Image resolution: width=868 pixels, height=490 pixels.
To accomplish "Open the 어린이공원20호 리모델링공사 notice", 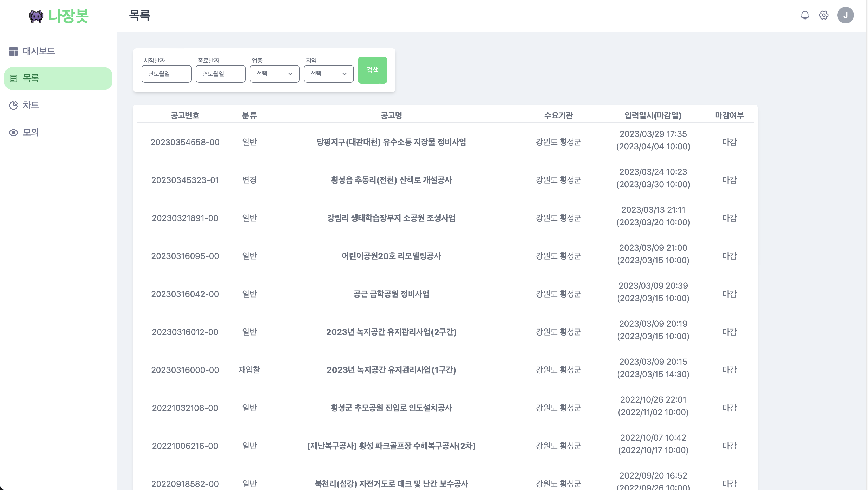I will tap(391, 256).
